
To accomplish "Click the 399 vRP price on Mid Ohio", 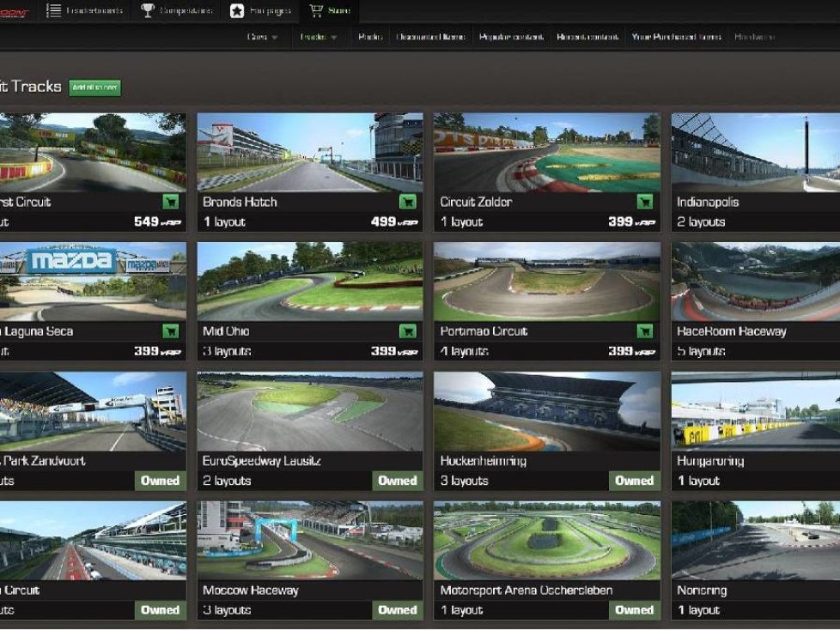I will [394, 351].
